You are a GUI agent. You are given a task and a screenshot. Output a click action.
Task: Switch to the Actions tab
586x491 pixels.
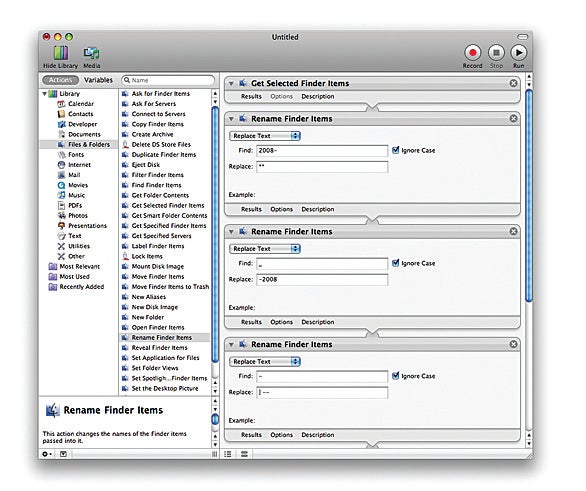point(60,80)
